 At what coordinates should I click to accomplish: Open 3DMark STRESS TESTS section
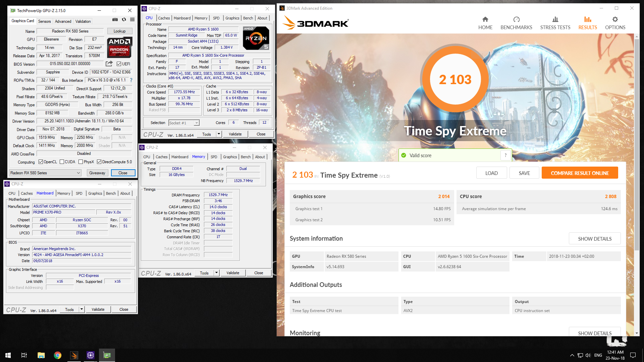click(x=555, y=23)
